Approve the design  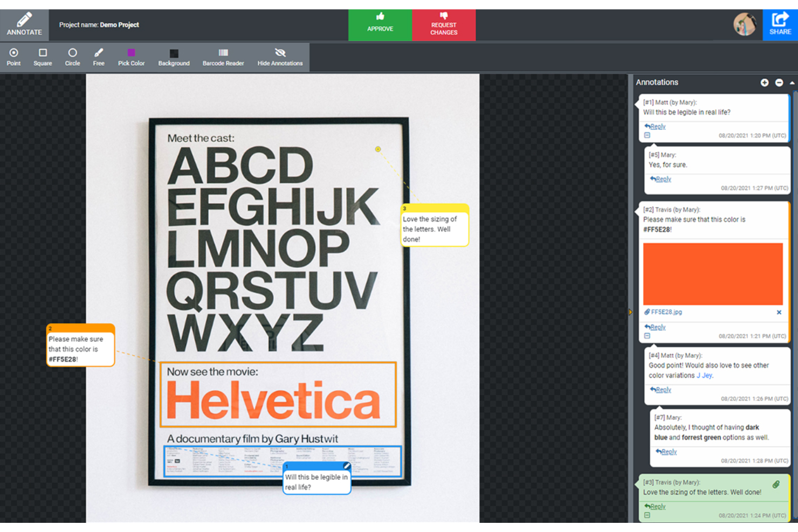(380, 25)
